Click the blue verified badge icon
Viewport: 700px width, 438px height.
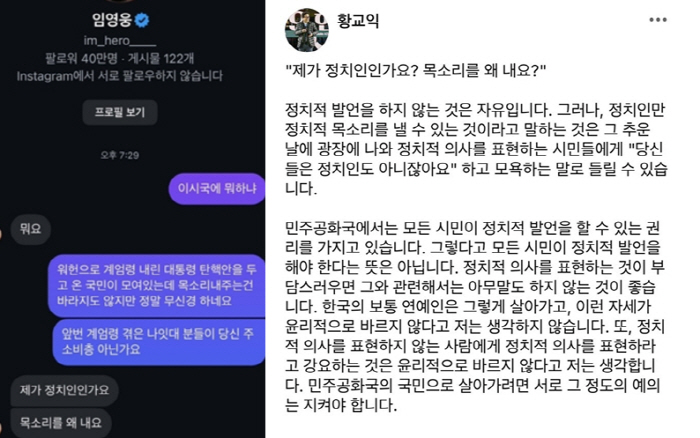coord(142,20)
